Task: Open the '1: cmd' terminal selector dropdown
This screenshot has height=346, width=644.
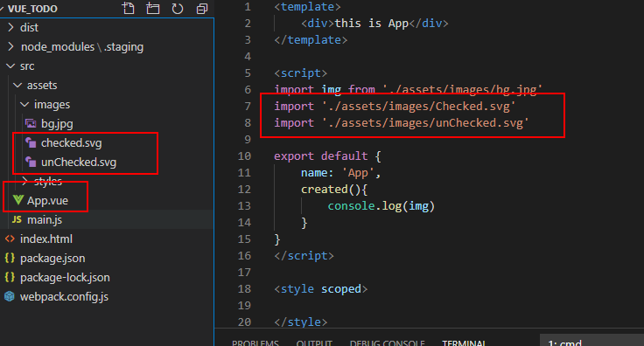Action: (x=591, y=341)
